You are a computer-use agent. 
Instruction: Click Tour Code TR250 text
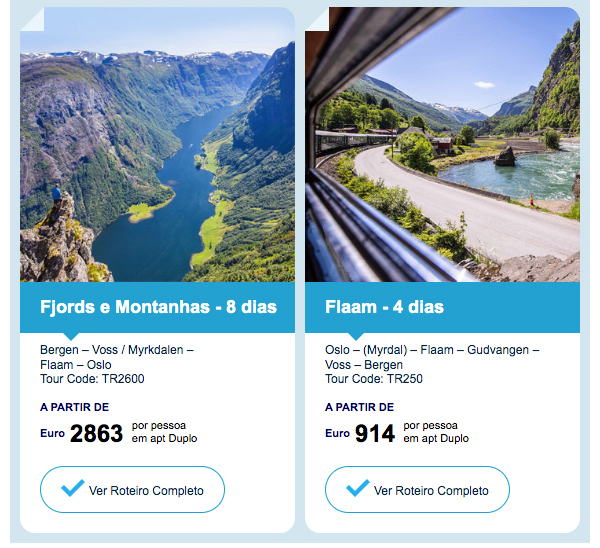pyautogui.click(x=374, y=379)
